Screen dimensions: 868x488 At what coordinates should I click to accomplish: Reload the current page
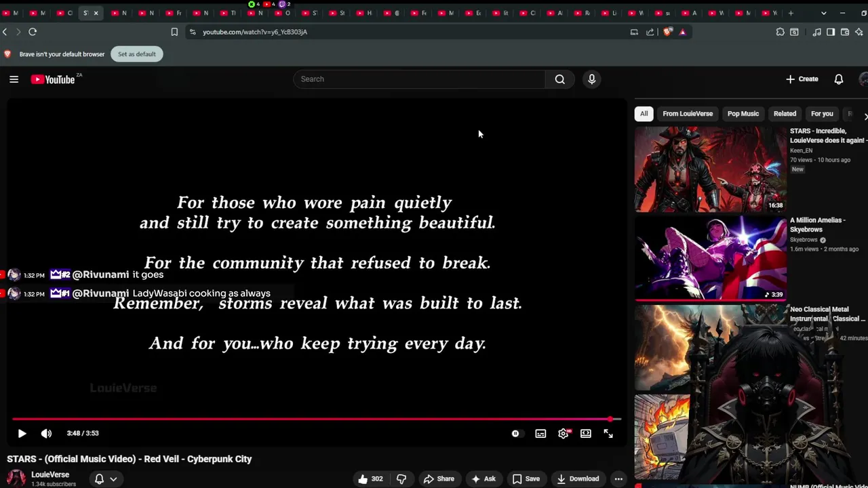point(33,32)
